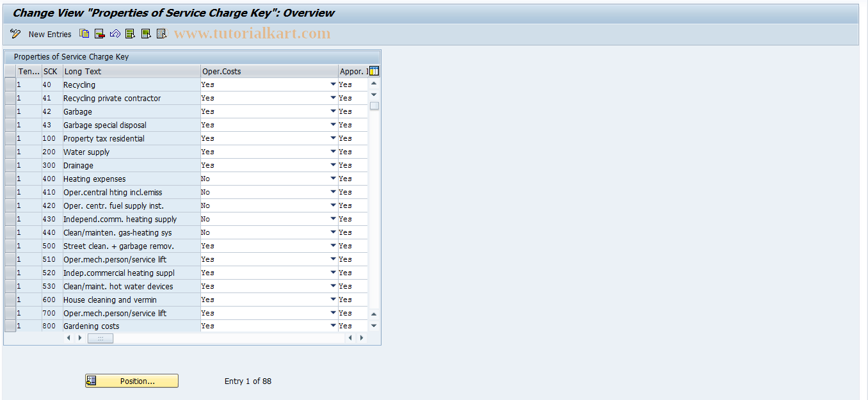Select the row selector for Water supply
The image size is (868, 400).
coord(10,152)
